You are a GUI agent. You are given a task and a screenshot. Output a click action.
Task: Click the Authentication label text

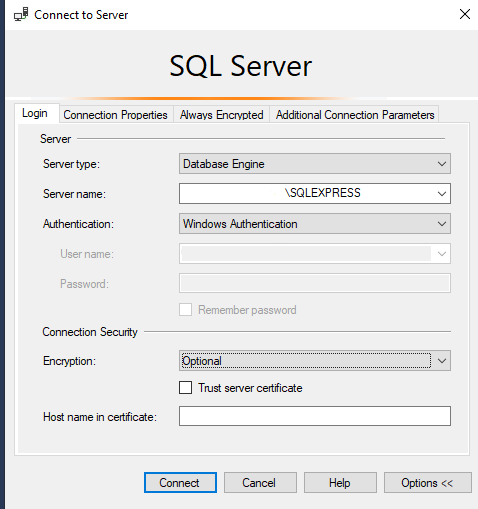point(78,224)
